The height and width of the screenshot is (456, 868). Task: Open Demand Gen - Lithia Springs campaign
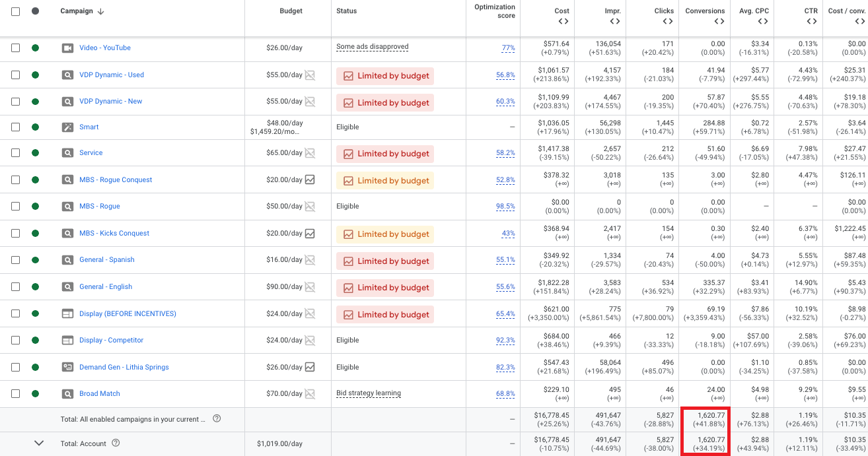(x=124, y=367)
